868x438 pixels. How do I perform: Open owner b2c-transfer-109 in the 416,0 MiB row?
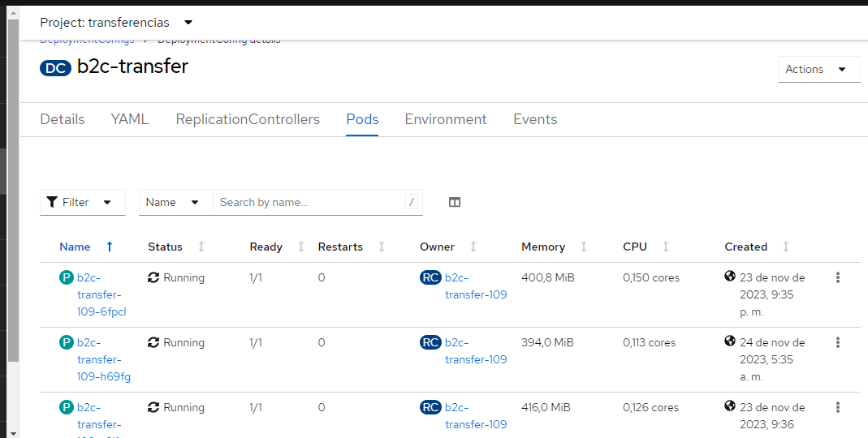(476, 416)
